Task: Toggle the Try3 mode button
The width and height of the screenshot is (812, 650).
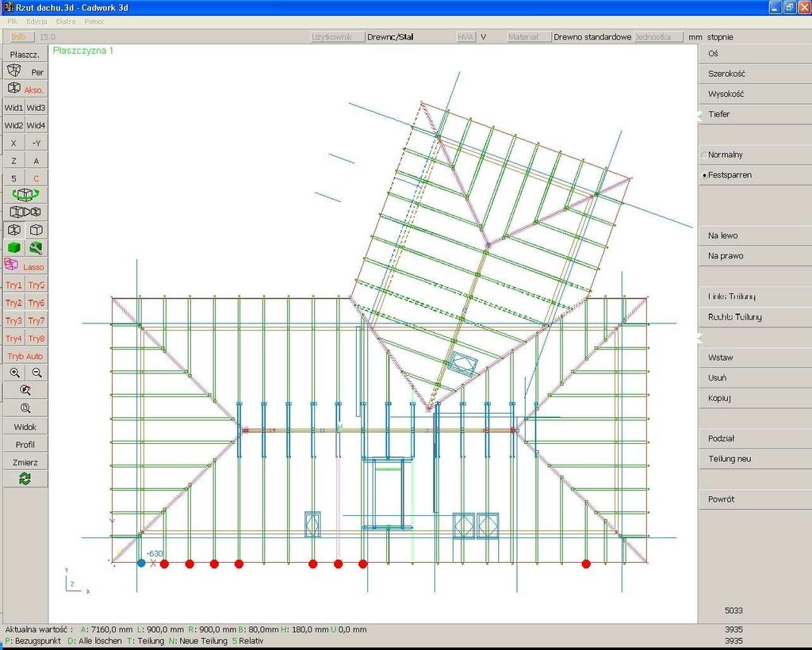Action: tap(14, 320)
